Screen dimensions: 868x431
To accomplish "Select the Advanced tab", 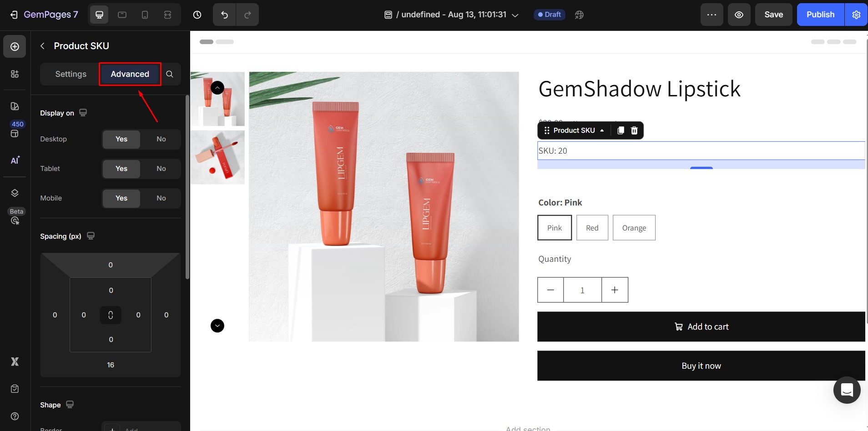I will pyautogui.click(x=130, y=74).
